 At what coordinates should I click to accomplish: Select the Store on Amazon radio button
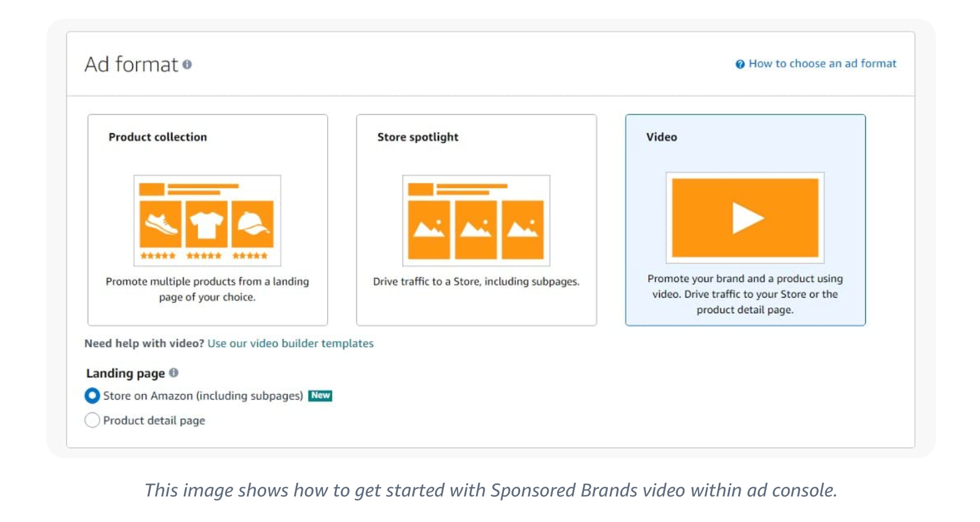pos(92,396)
